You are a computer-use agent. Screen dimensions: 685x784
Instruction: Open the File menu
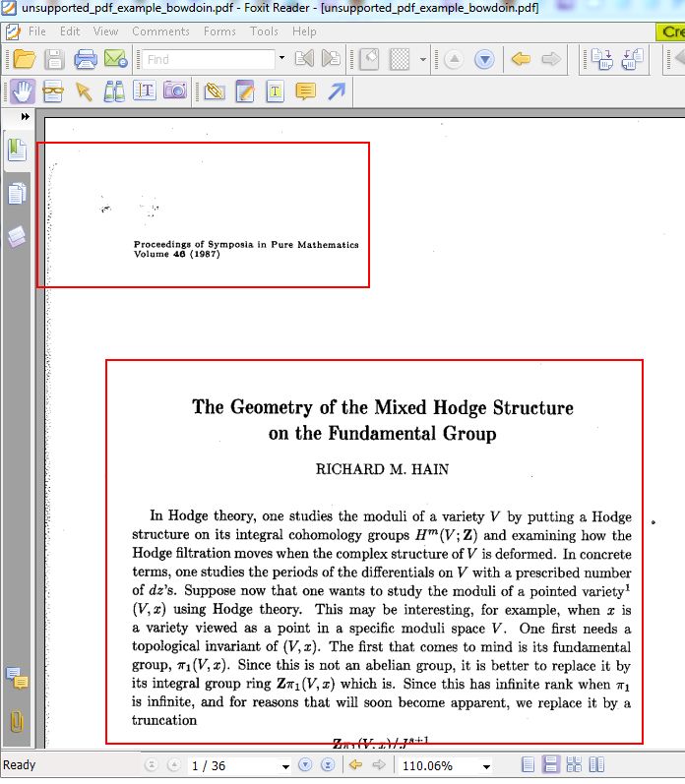(37, 31)
